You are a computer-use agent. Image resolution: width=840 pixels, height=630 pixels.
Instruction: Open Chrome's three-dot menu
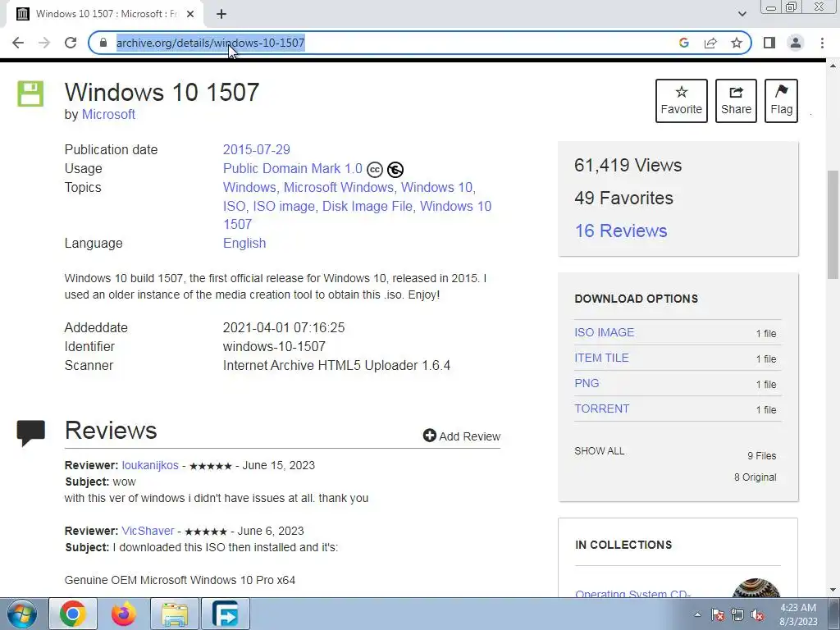point(822,43)
